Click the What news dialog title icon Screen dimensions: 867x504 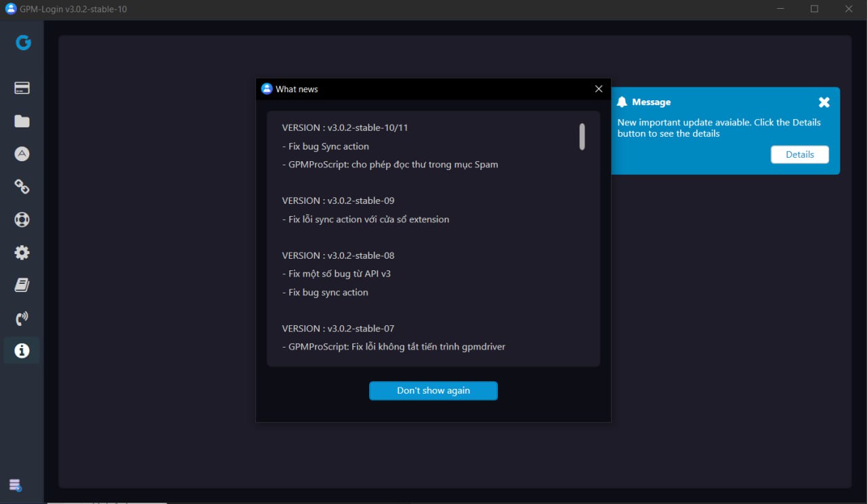[267, 89]
